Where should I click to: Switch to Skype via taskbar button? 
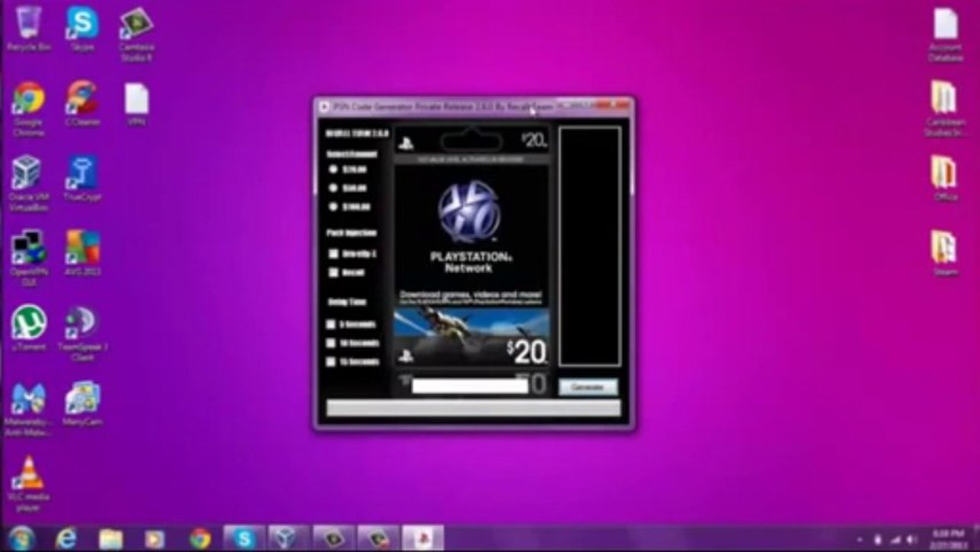pyautogui.click(x=244, y=539)
